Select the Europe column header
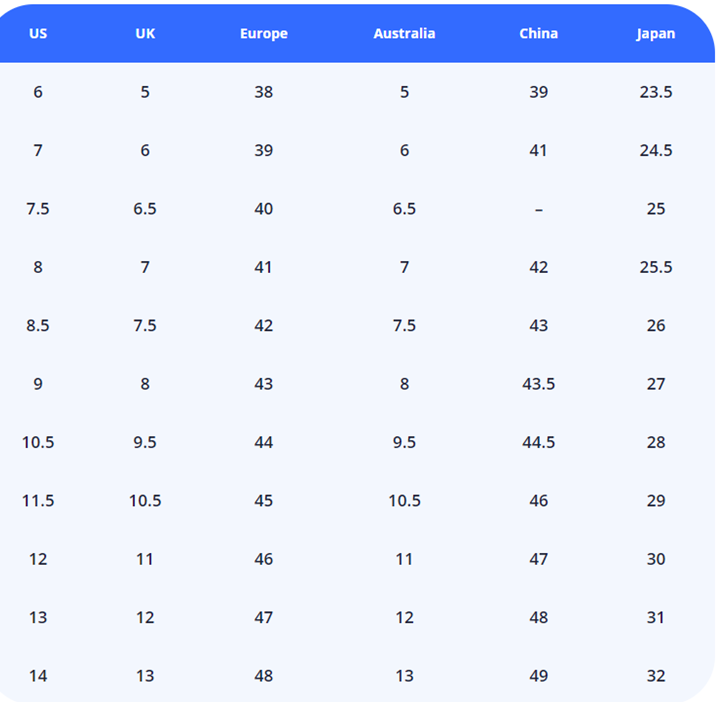Image resolution: width=724 pixels, height=702 pixels. point(263,33)
